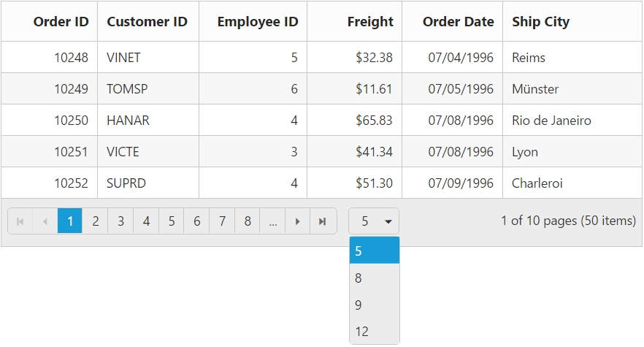
Task: Open page 8 in the pager
Action: pos(248,221)
